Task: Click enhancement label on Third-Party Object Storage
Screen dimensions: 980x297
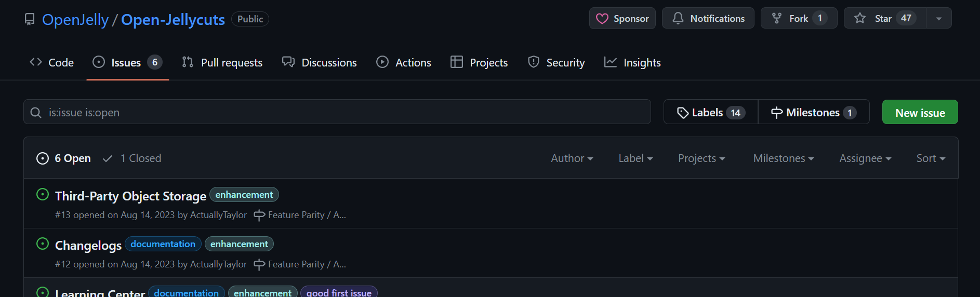Action: (244, 195)
